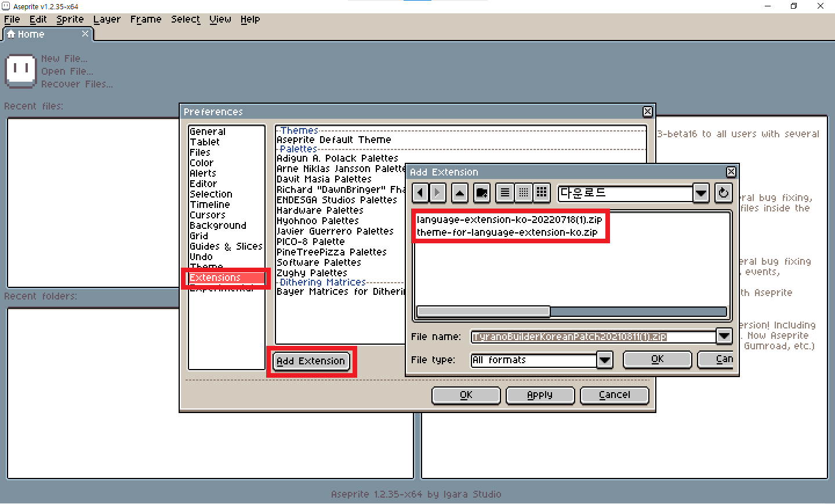Click Recover Files link on Home

point(77,84)
